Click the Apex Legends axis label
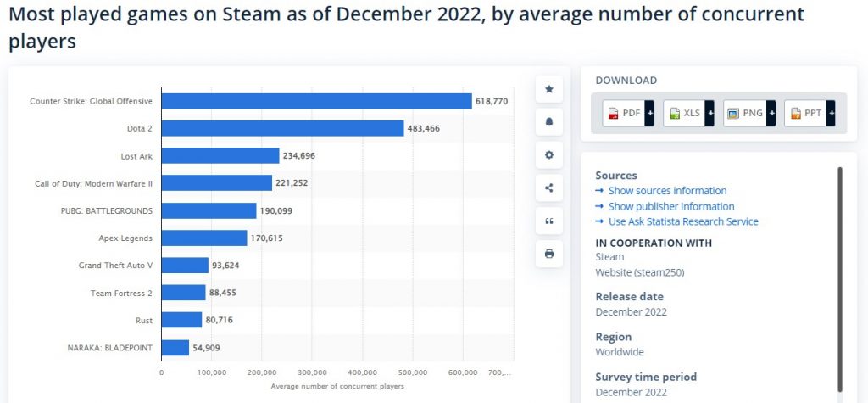868x403 pixels. pyautogui.click(x=125, y=238)
